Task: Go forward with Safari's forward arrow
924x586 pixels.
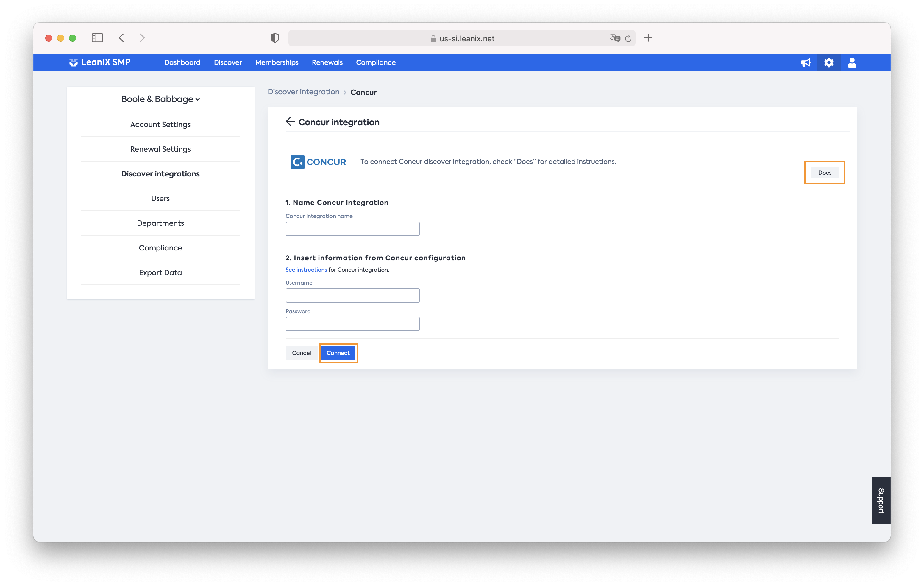Action: [x=142, y=37]
